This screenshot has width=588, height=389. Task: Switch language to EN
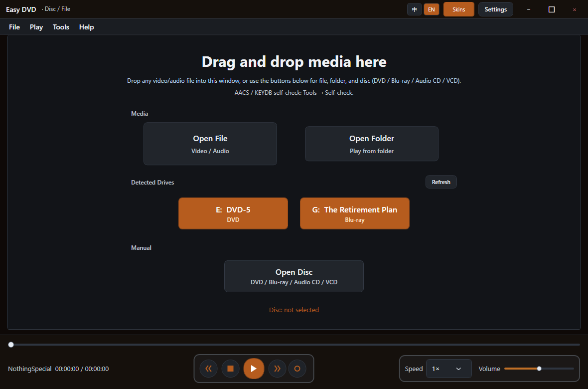coord(431,9)
